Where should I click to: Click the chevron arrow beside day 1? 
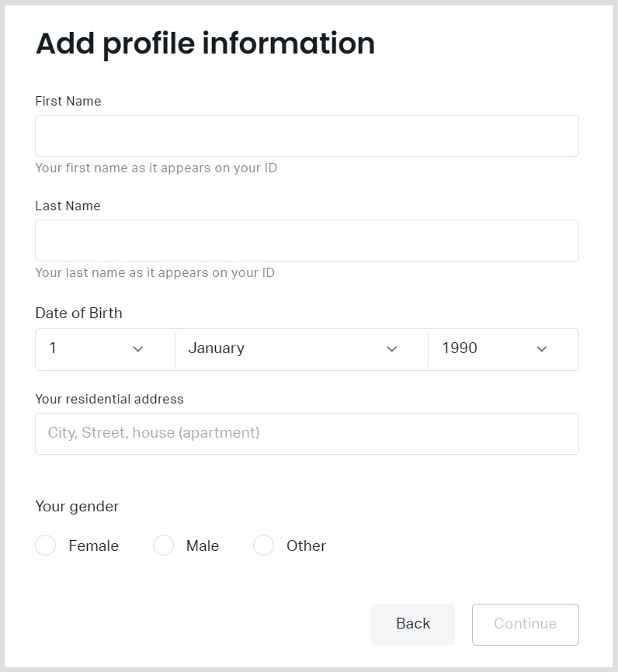pyautogui.click(x=138, y=349)
